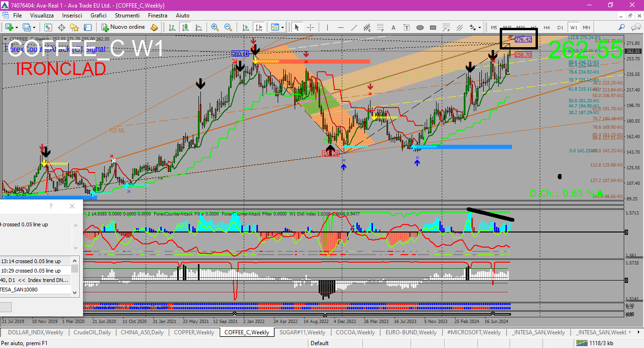Toggle chart shift from right border

(x=258, y=27)
